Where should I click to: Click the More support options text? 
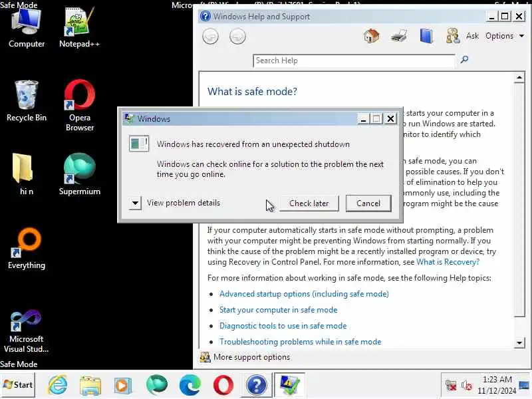tap(252, 357)
